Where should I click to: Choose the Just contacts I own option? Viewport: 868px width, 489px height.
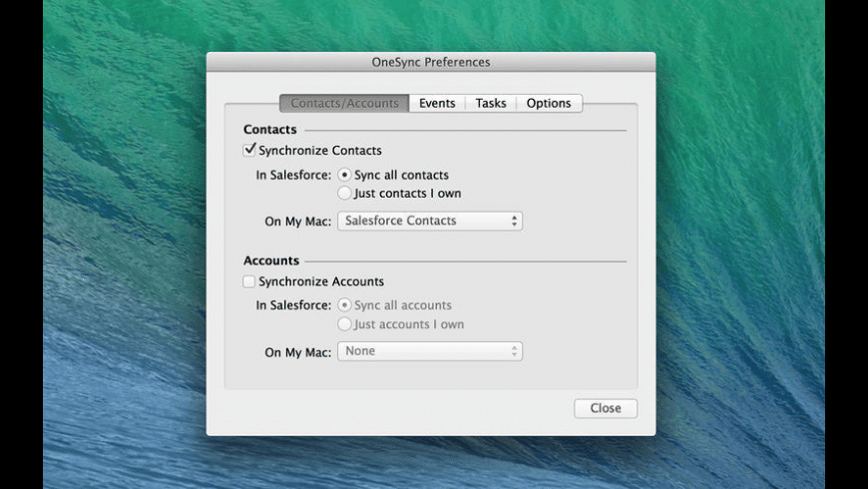[x=344, y=194]
